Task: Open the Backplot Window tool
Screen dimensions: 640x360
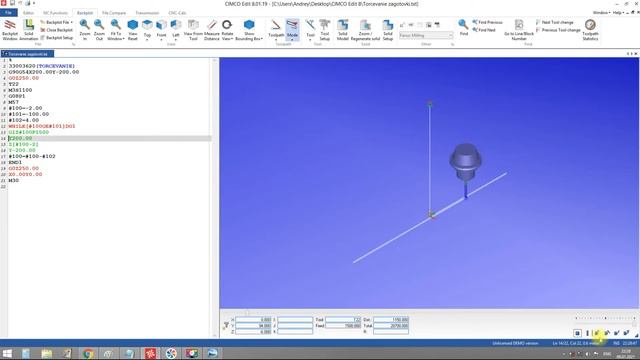Action: click(x=10, y=30)
